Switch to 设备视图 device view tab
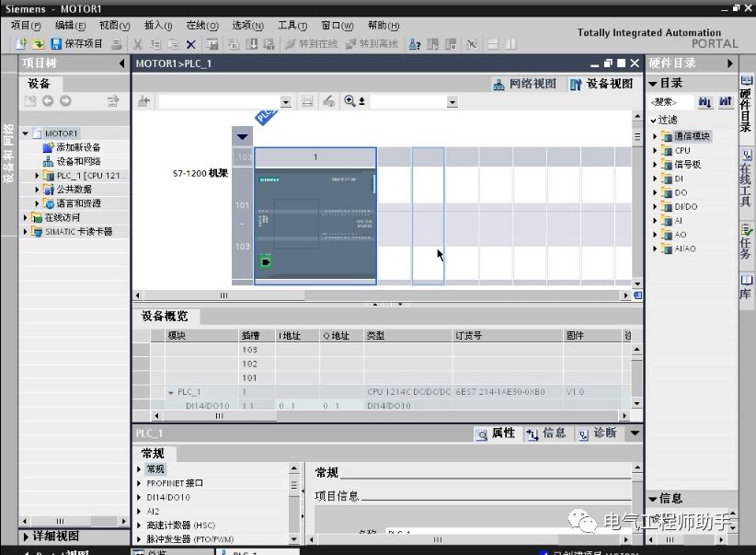Screen dimensions: 756x555 point(601,84)
